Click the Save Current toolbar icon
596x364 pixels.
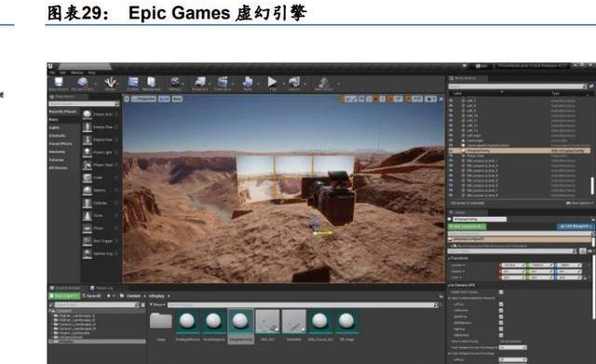click(x=59, y=84)
